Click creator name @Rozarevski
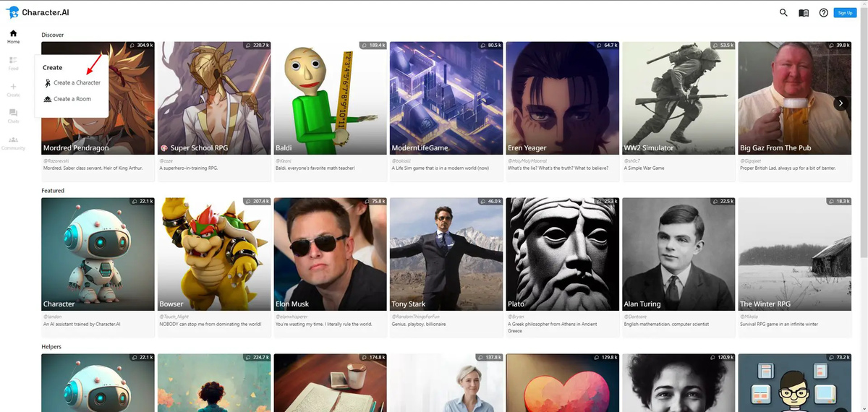The height and width of the screenshot is (412, 868). (x=55, y=160)
